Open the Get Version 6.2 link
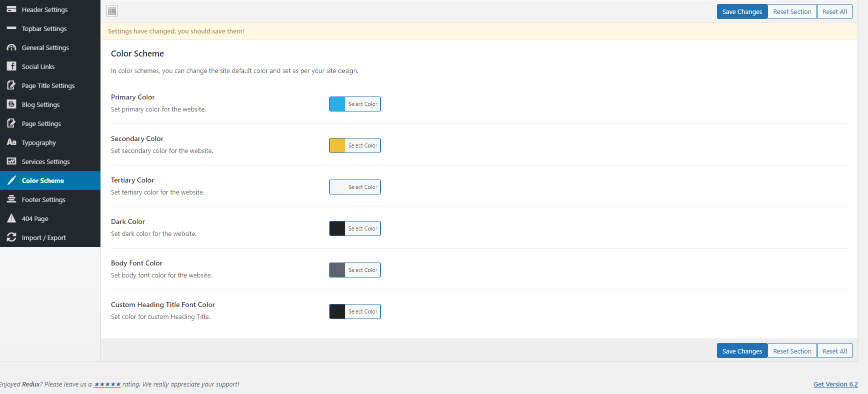 coord(835,384)
